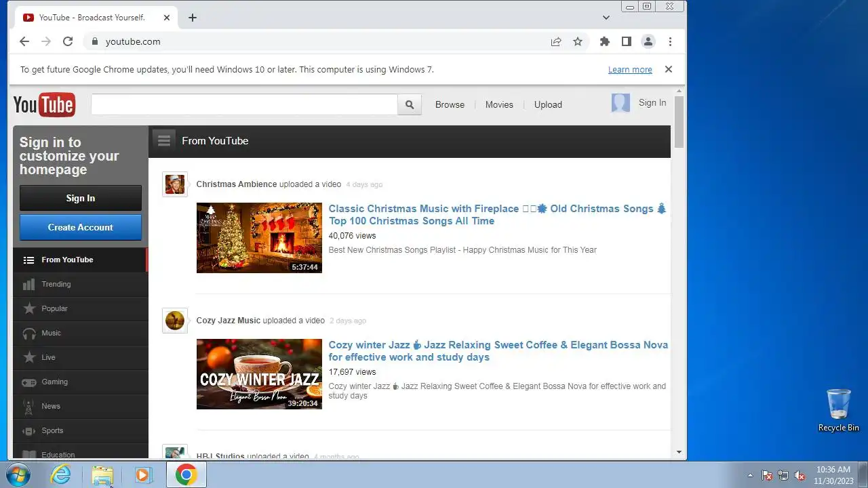868x488 pixels.
Task: Select the Sports sidebar icon
Action: [x=29, y=430]
